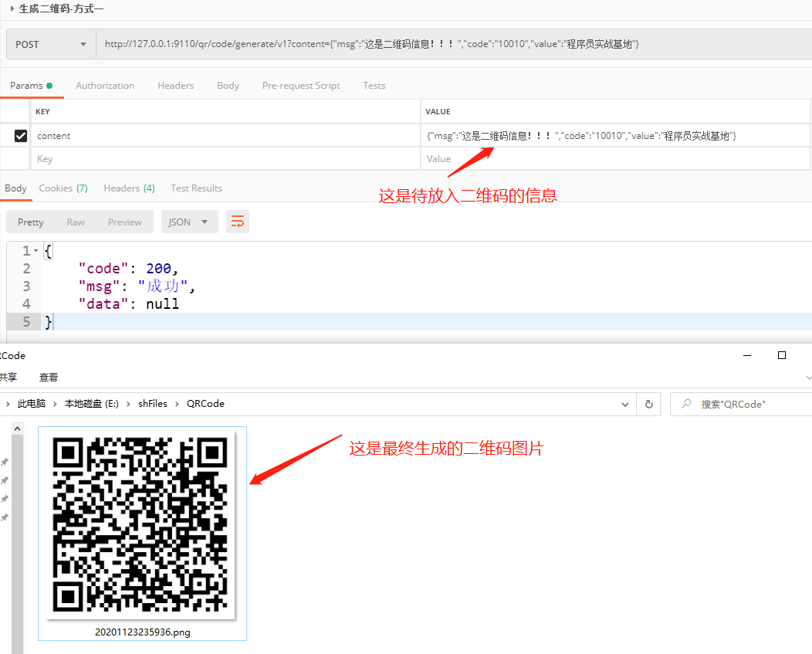Click the topmost quick-access pin icon
The width and height of the screenshot is (812, 654).
5,462
